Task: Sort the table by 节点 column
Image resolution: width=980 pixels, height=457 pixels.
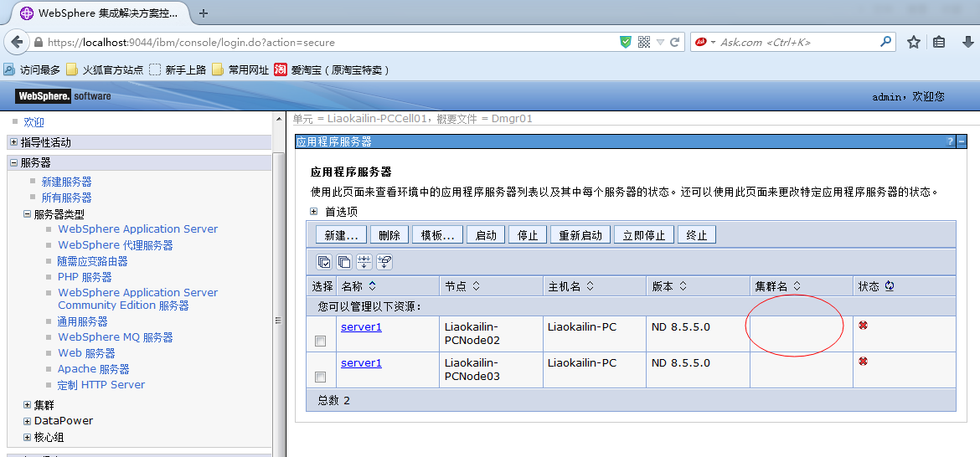Action: coord(476,286)
